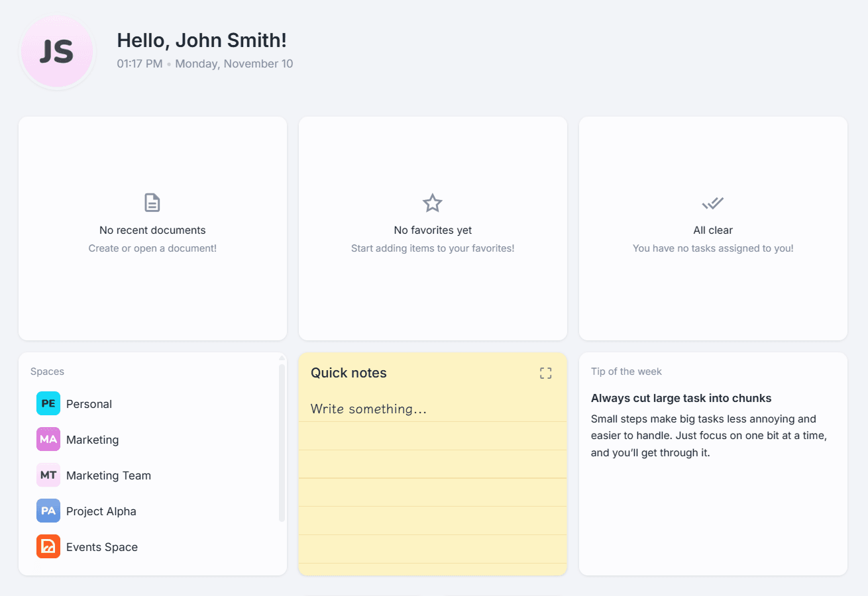Click the blue PA space icon
Screen dimensions: 868x596
click(x=48, y=511)
